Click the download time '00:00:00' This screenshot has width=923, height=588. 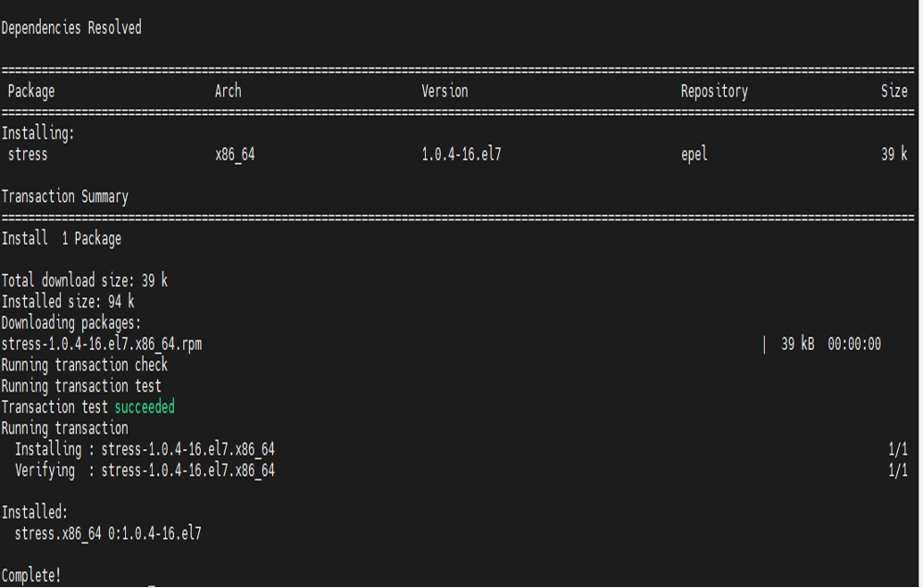click(x=854, y=344)
